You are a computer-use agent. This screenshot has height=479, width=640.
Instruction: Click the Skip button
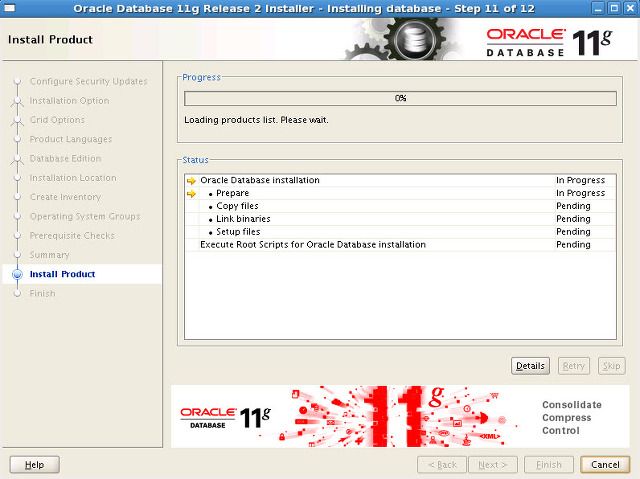pyautogui.click(x=611, y=366)
